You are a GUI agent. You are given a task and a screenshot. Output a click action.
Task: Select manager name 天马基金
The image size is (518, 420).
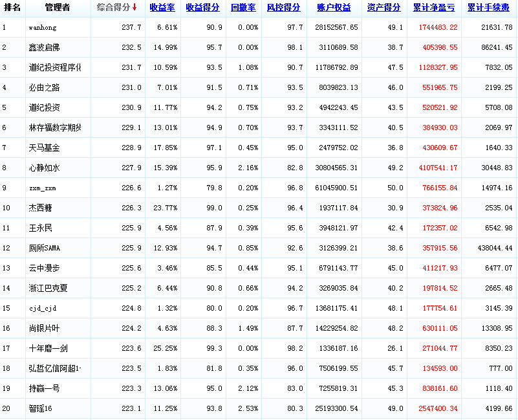pos(44,148)
